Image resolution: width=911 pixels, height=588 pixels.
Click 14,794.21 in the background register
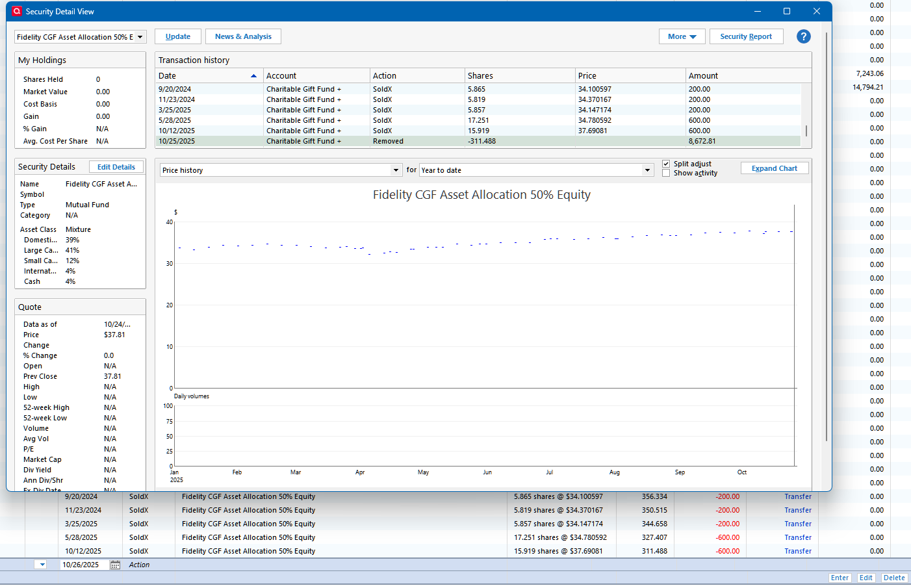[867, 87]
